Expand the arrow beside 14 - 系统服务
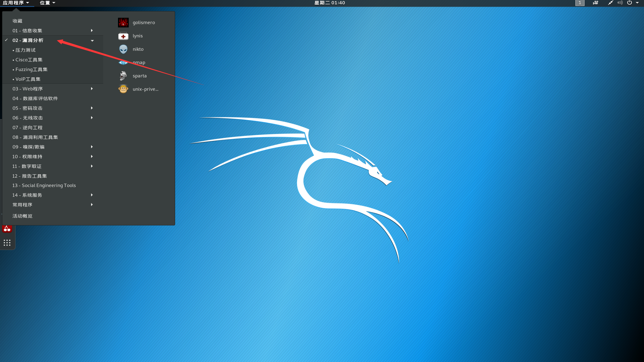The height and width of the screenshot is (362, 644). (x=92, y=195)
